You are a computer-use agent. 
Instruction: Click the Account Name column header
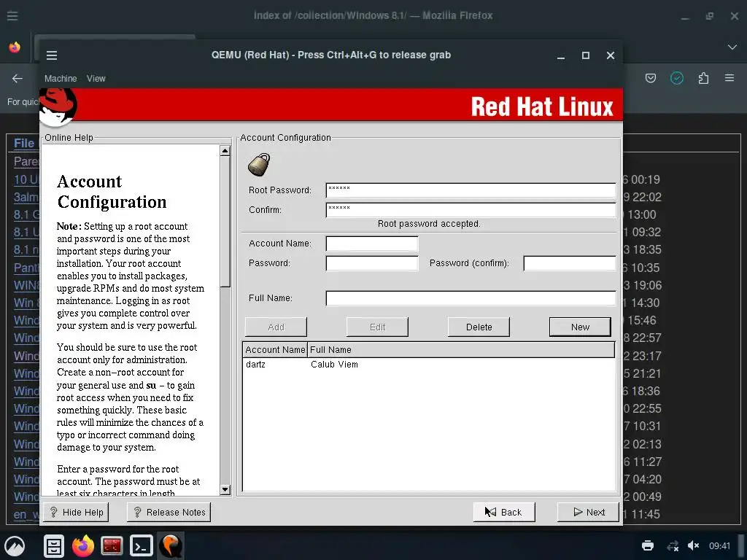pyautogui.click(x=275, y=349)
